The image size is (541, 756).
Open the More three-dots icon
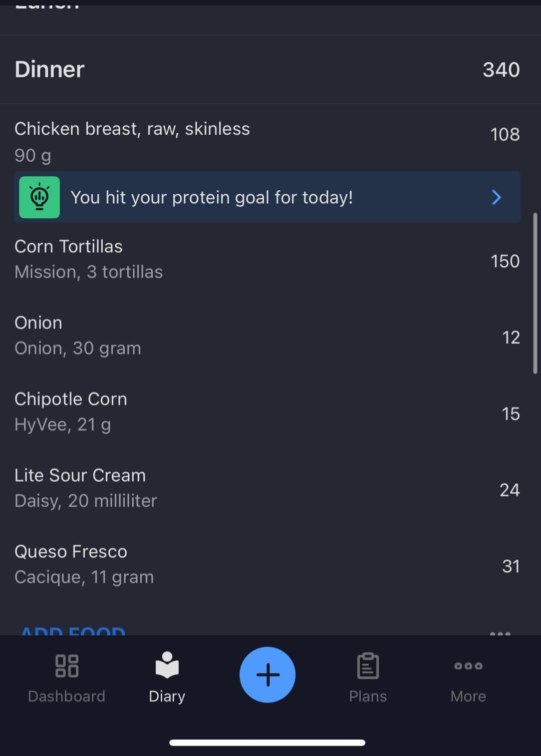click(468, 666)
